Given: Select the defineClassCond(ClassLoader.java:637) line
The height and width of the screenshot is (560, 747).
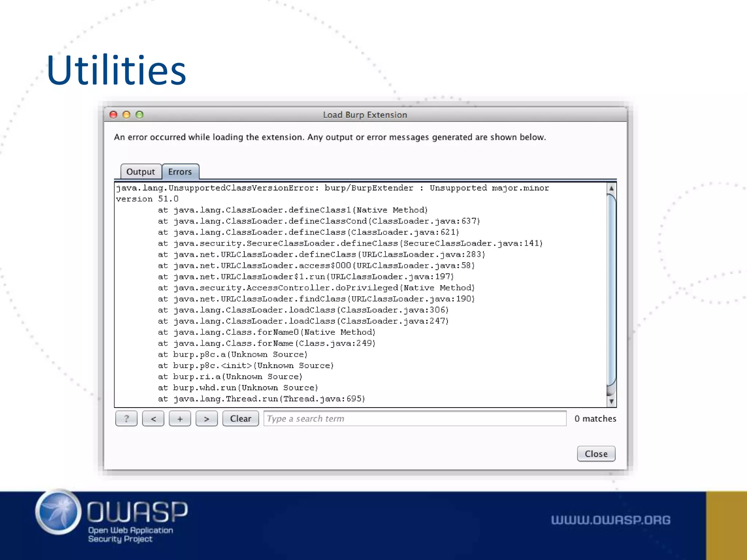Looking at the screenshot, I should tap(319, 221).
